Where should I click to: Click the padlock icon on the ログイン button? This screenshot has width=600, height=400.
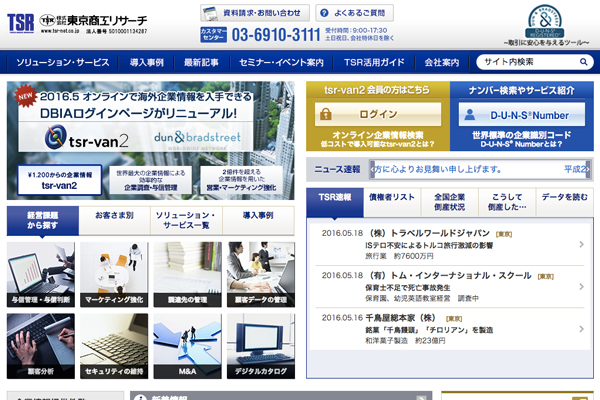pyautogui.click(x=326, y=114)
